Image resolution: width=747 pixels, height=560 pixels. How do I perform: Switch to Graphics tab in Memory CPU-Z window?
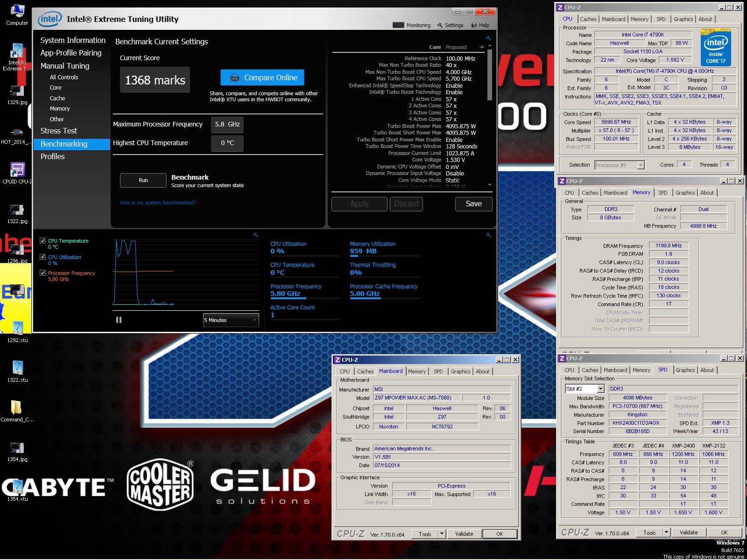685,193
